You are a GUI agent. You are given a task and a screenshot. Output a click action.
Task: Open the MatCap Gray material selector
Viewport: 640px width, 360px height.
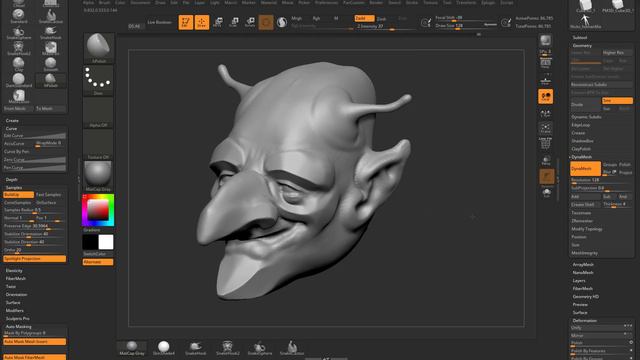pyautogui.click(x=98, y=176)
